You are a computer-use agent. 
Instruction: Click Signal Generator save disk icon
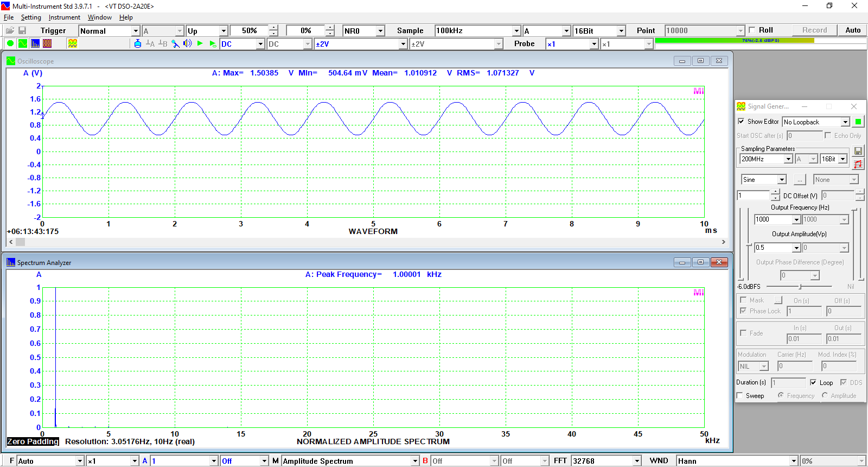tap(858, 151)
